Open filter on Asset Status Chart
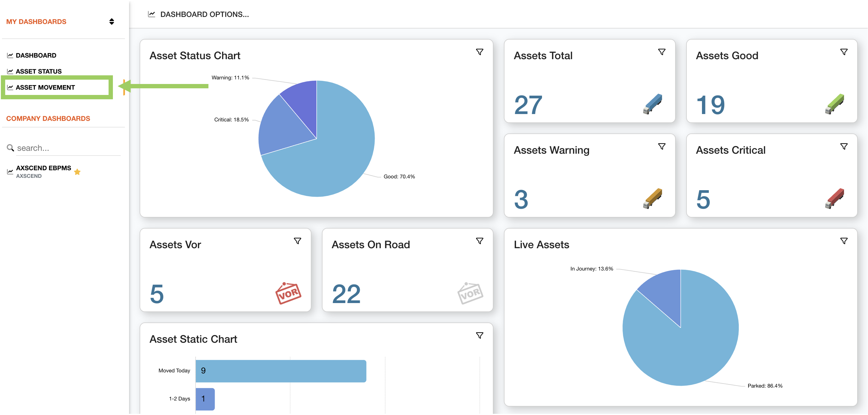Image resolution: width=868 pixels, height=415 pixels. tap(480, 52)
